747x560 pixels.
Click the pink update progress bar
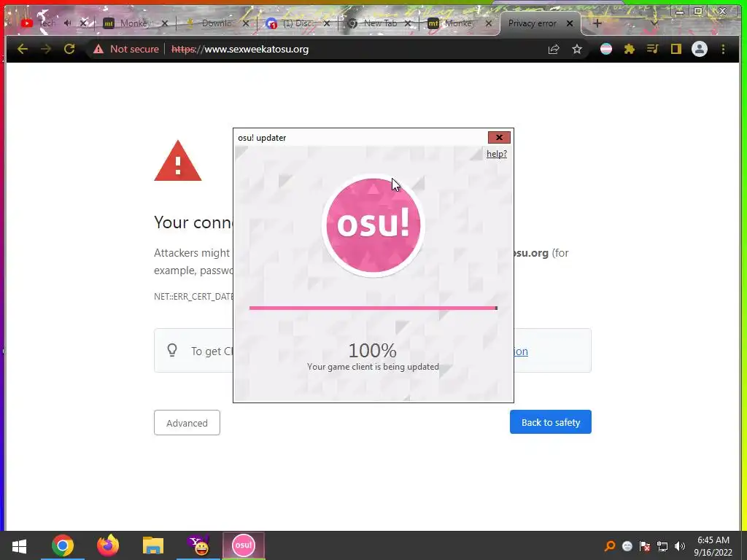coord(373,308)
